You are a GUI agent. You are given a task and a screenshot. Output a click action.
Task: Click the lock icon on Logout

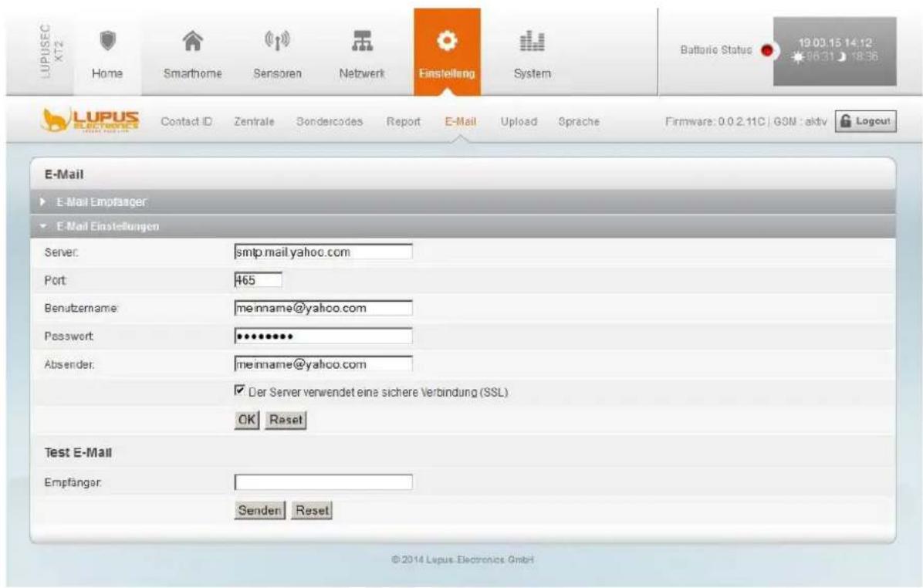tap(846, 121)
